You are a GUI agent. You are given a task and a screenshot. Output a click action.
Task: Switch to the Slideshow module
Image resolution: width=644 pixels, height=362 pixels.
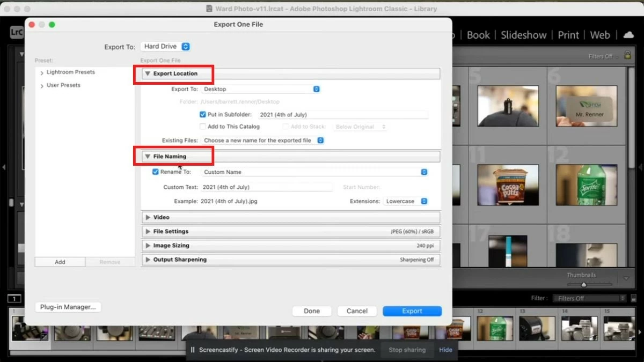(523, 35)
